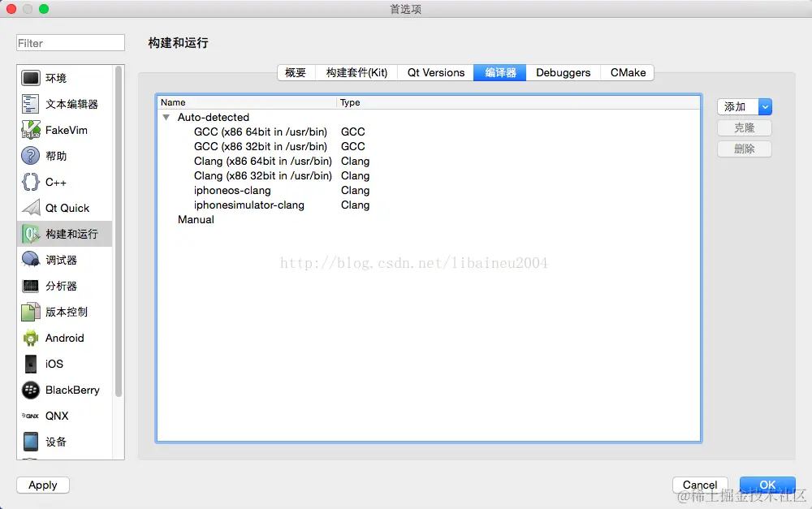Select the 分析器 analyzer icon
Screen dimensions: 812x509
coord(31,286)
